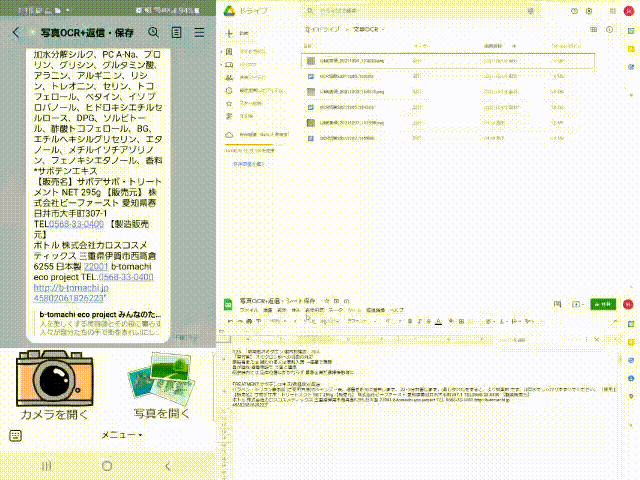Open search in the LINE chat header
Image resolution: width=640 pixels, height=480 pixels.
coord(153,32)
